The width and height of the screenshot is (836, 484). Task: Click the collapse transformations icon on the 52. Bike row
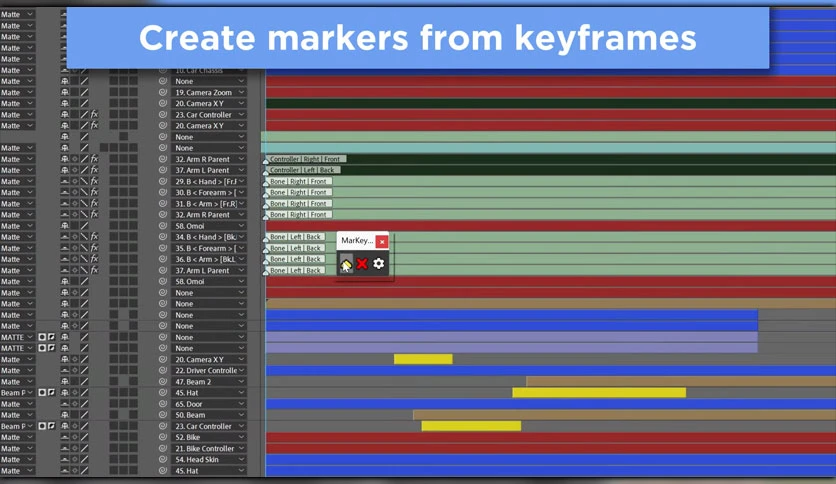click(75, 437)
